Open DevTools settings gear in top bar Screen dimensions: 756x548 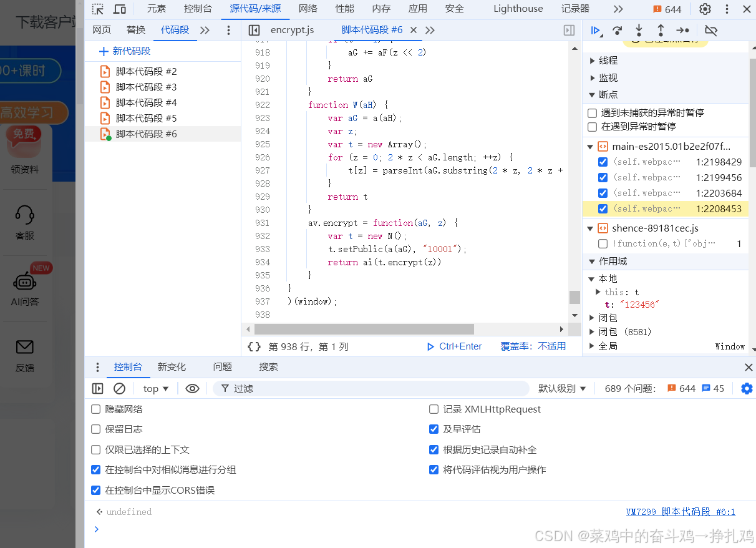(x=705, y=9)
